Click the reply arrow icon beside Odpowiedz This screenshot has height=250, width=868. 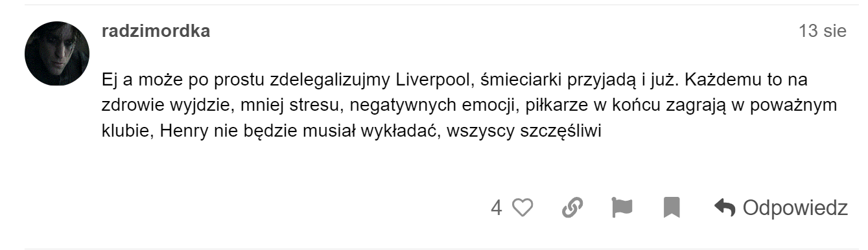coord(724,208)
